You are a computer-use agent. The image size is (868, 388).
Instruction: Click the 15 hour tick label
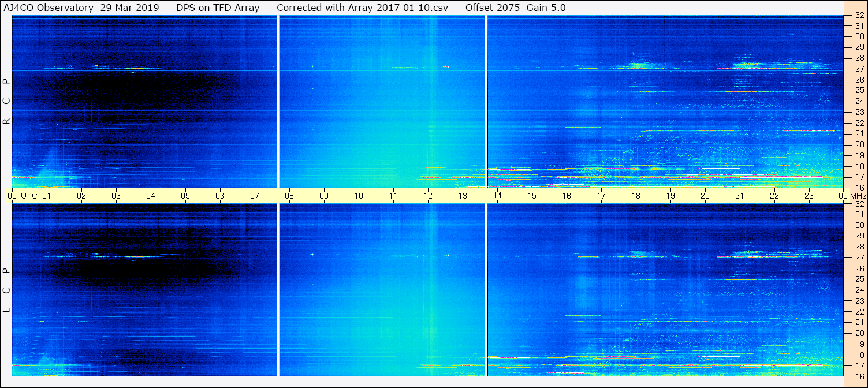(532, 196)
